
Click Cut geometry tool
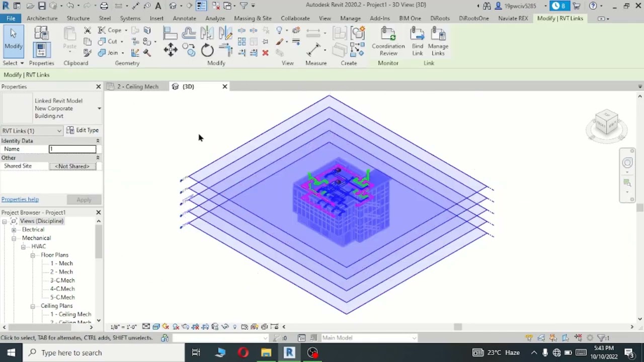[108, 42]
